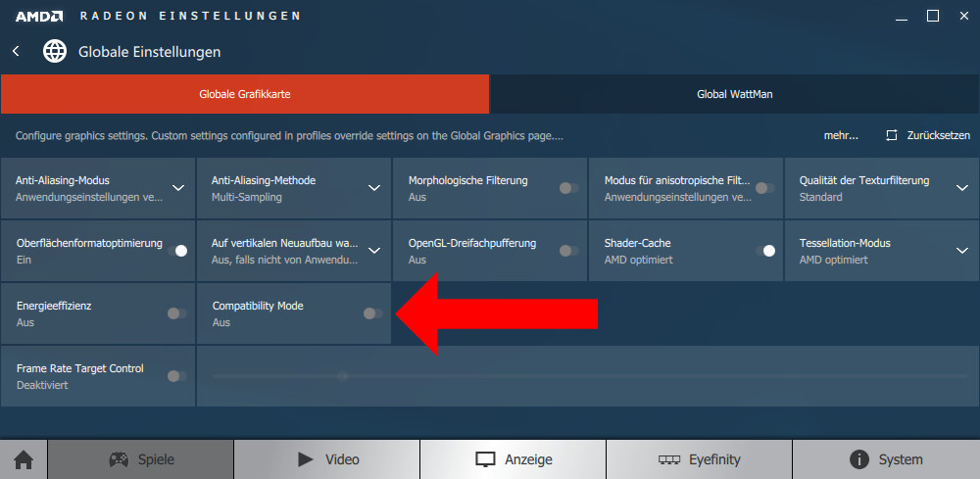Open the Spiele section
This screenshot has width=980, height=479.
[140, 459]
